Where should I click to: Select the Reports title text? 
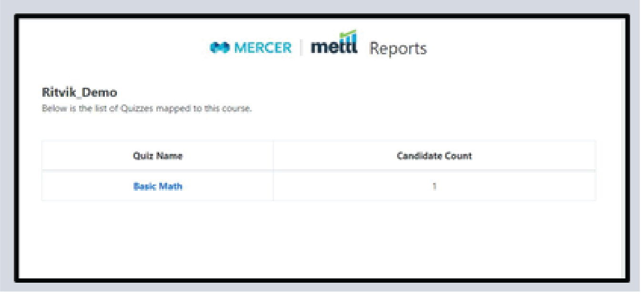click(398, 49)
